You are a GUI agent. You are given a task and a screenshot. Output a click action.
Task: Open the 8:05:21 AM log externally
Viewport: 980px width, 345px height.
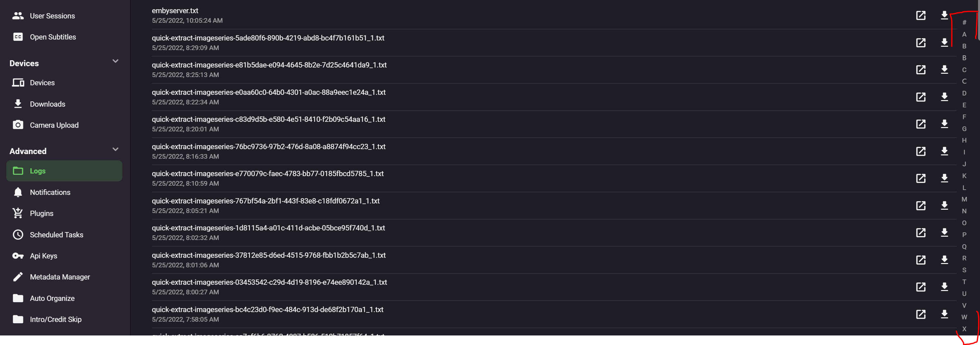coord(920,206)
